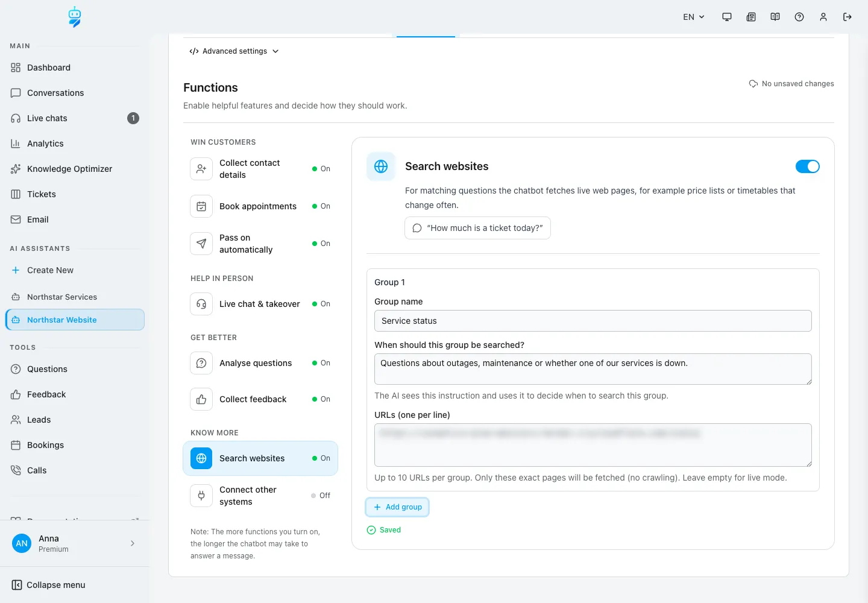The image size is (868, 603).
Task: Click the help question mark icon
Action: [x=799, y=17]
